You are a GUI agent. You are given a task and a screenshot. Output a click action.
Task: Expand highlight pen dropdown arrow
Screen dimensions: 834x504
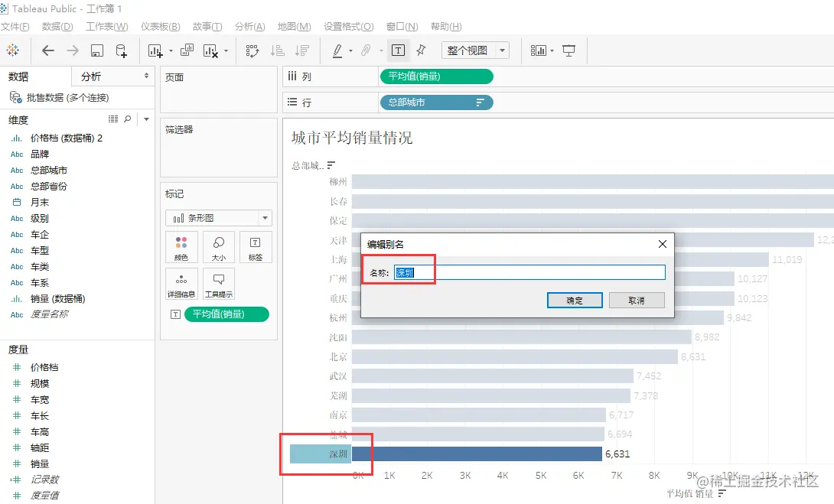(x=350, y=51)
